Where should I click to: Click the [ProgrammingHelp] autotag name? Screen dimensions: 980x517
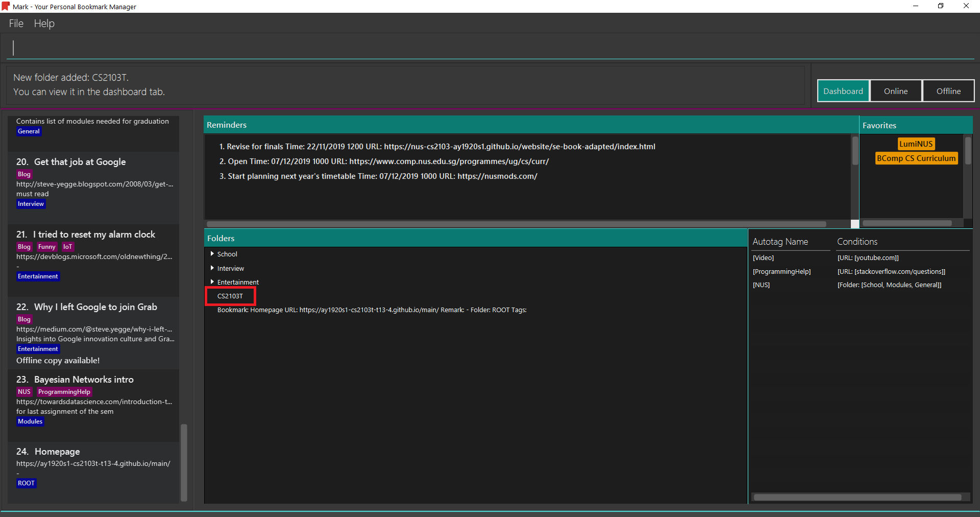[x=781, y=272]
